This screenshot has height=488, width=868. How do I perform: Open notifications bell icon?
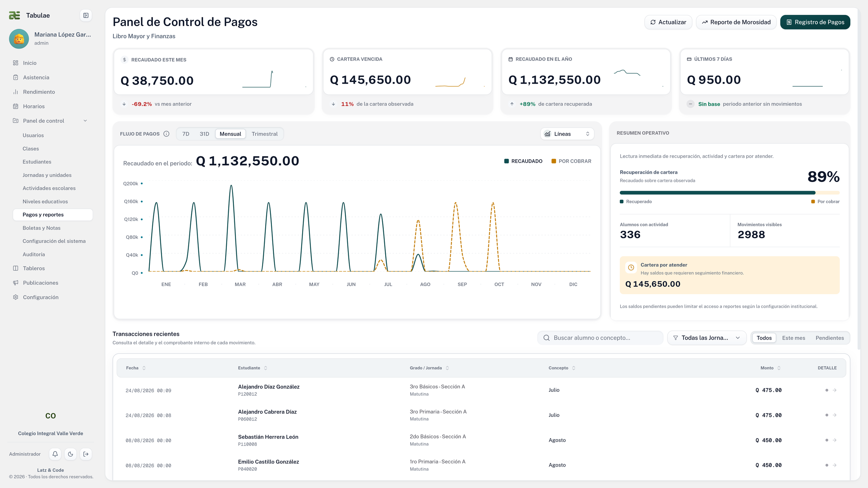(55, 454)
